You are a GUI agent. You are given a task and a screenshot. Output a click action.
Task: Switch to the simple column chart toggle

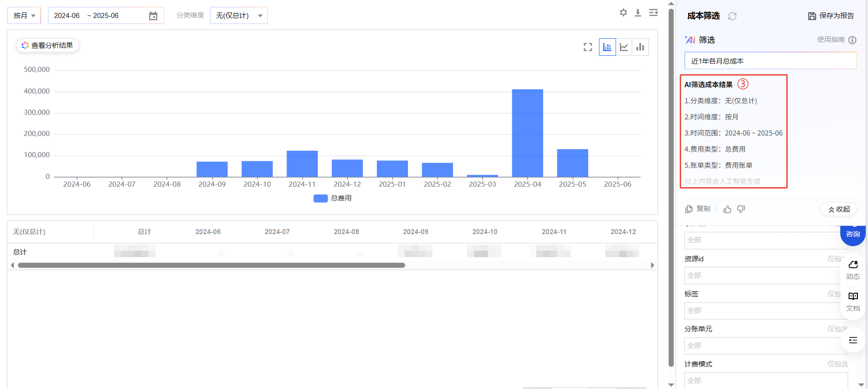pyautogui.click(x=640, y=47)
